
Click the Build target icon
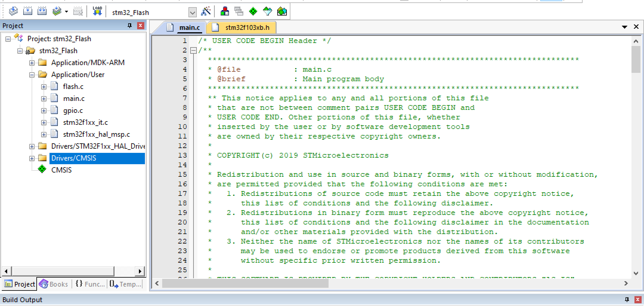(x=27, y=12)
